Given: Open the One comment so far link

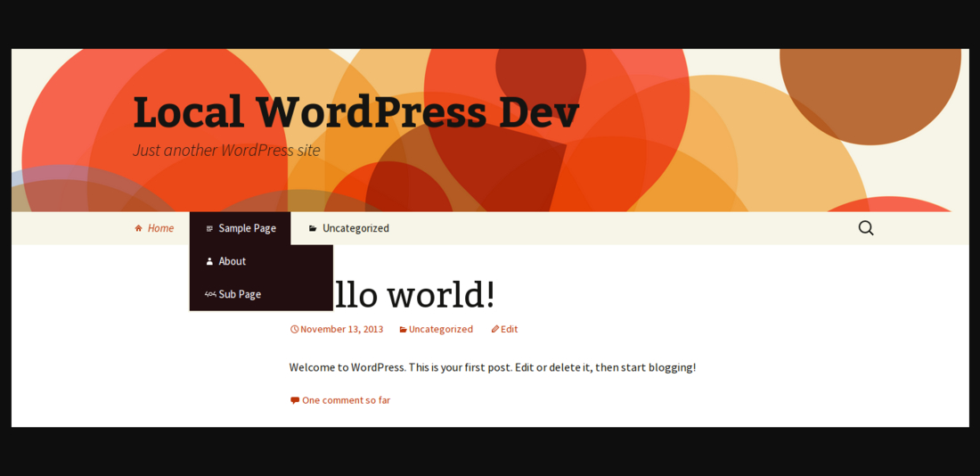Looking at the screenshot, I should pos(347,400).
